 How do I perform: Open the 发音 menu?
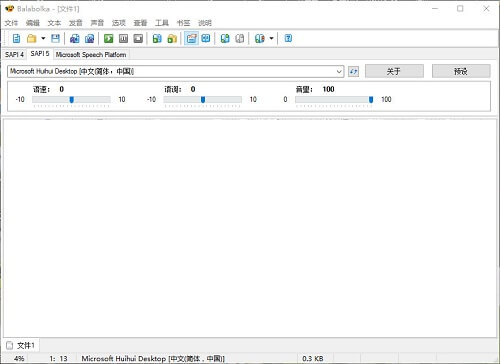point(76,23)
